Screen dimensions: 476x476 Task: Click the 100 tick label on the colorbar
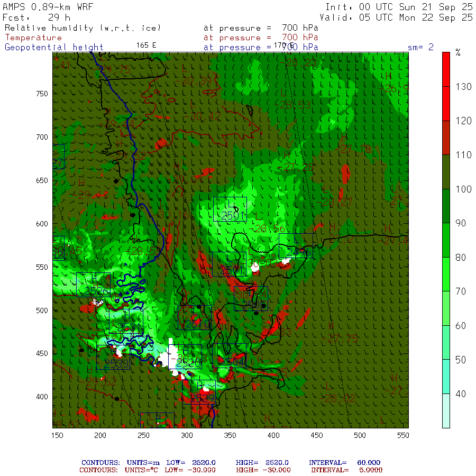(x=463, y=189)
